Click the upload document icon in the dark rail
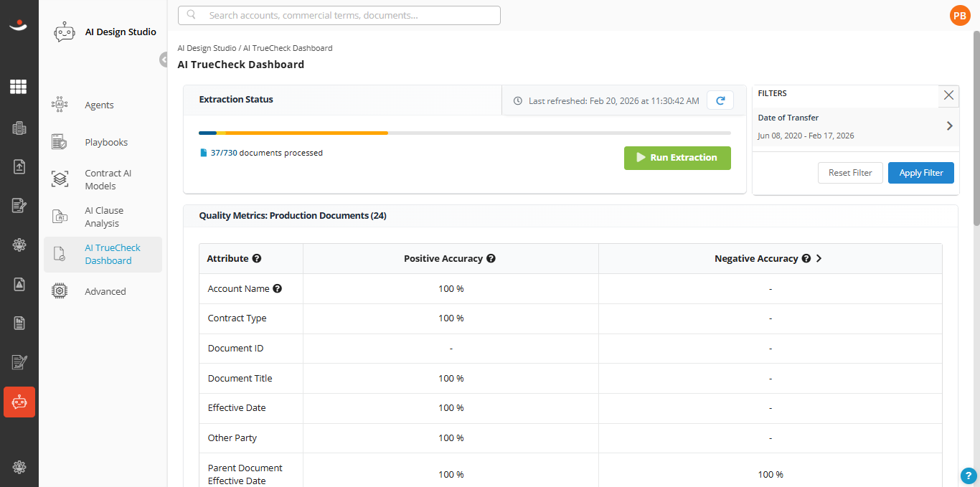980x487 pixels. [x=19, y=166]
